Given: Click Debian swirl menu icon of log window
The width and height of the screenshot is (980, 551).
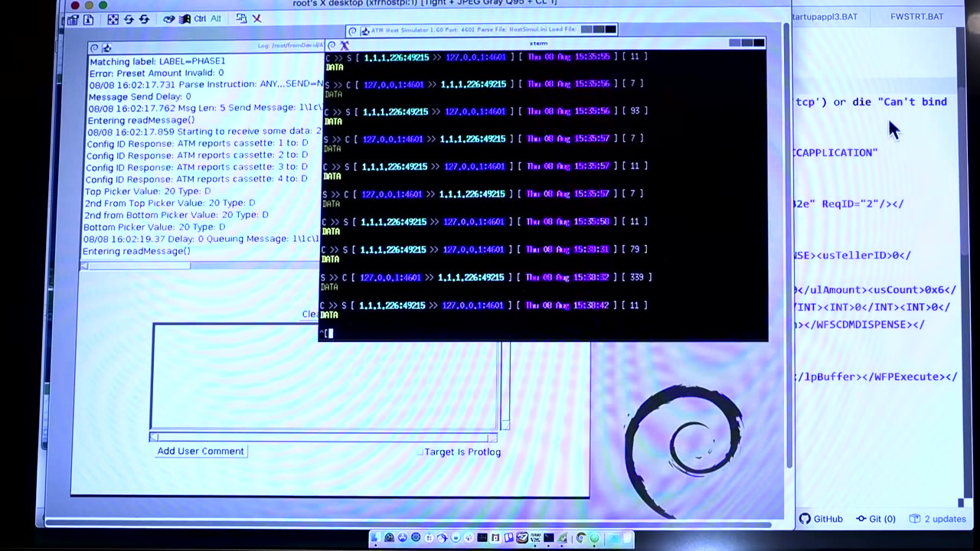Looking at the screenshot, I should pyautogui.click(x=94, y=47).
